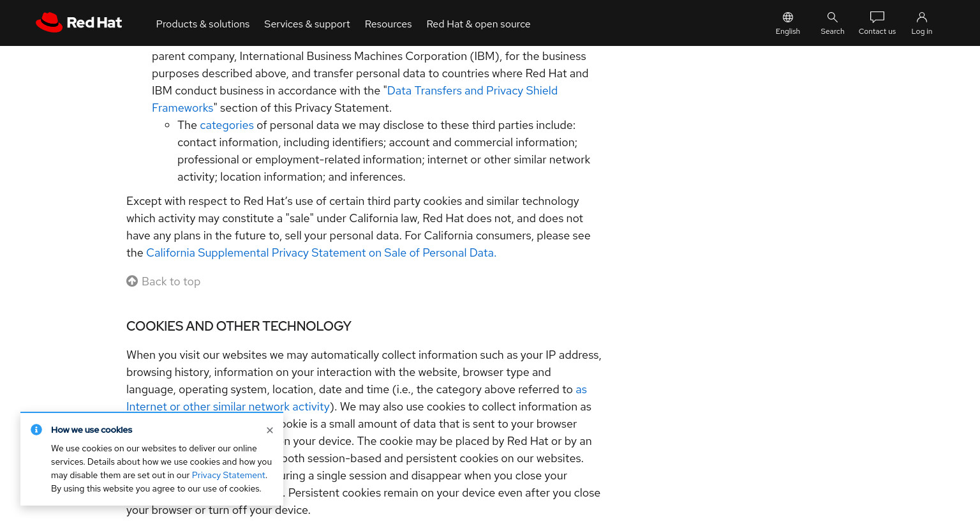Open the Contact us chat icon
The height and width of the screenshot is (526, 980).
pos(877,17)
